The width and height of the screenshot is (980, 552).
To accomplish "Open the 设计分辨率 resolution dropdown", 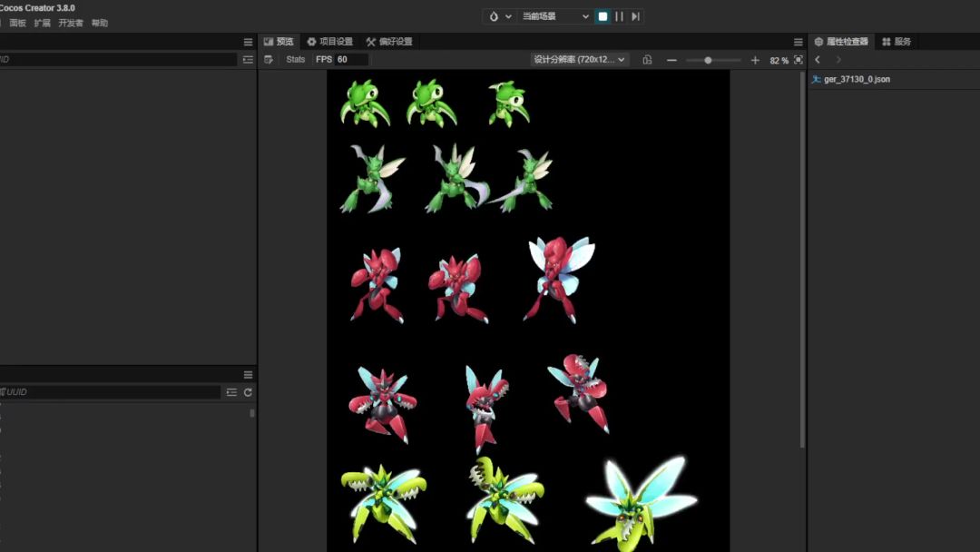I will (x=579, y=59).
